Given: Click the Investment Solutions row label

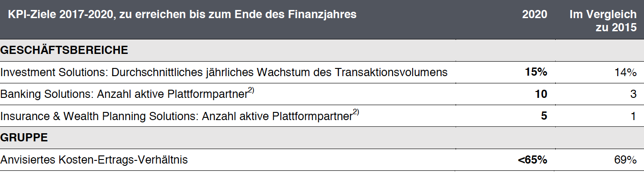Looking at the screenshot, I should pos(224,72).
